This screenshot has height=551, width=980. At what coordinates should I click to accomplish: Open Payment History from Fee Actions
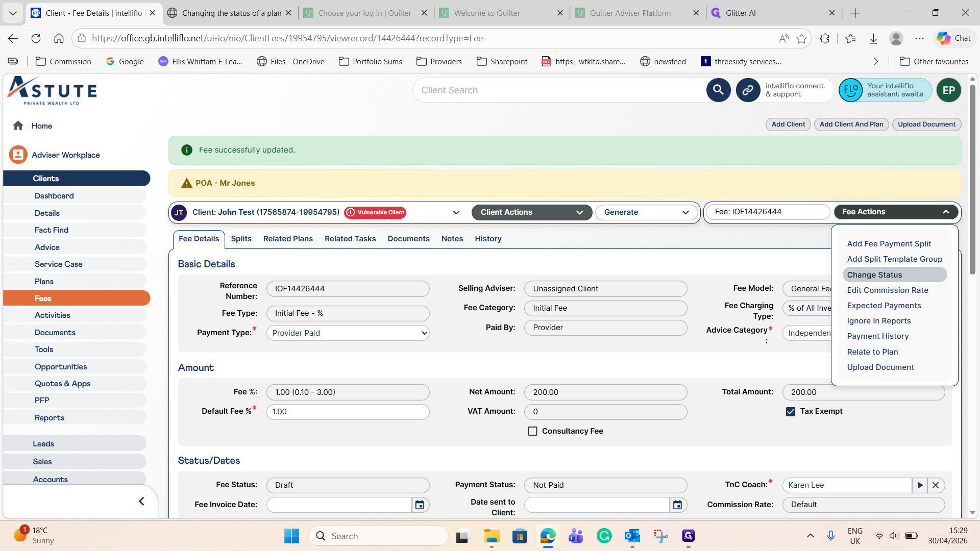point(878,336)
